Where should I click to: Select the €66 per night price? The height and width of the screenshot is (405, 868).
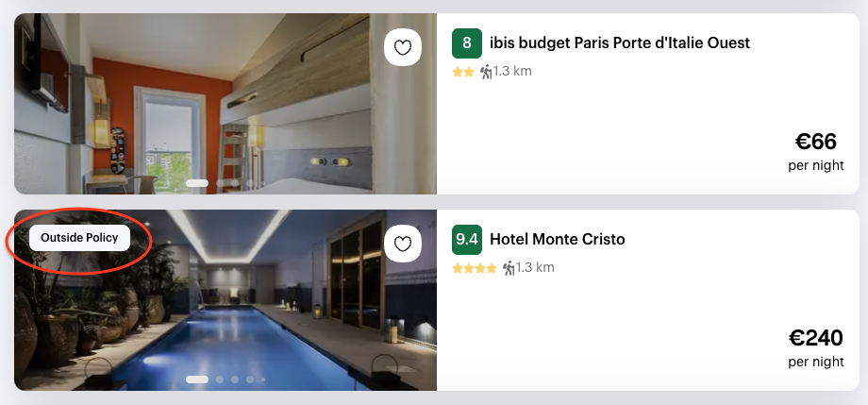[x=816, y=143]
